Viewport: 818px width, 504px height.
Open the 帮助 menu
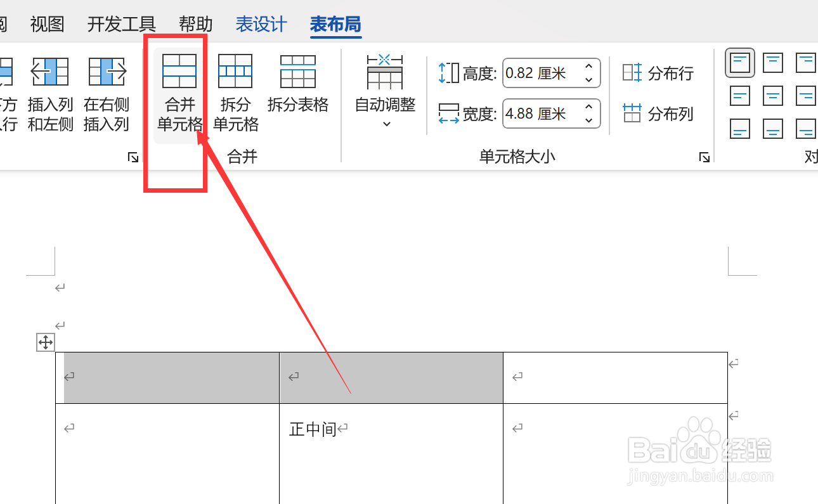195,24
